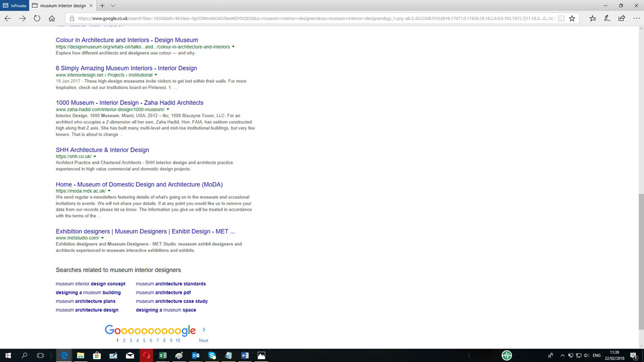This screenshot has width=644, height=362.
Task: Open the Share icon in toolbar
Action: point(622,18)
